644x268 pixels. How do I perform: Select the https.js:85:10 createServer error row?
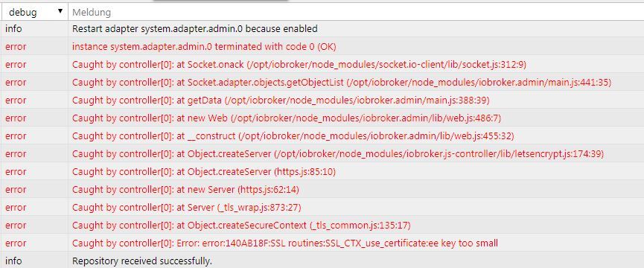click(x=322, y=171)
